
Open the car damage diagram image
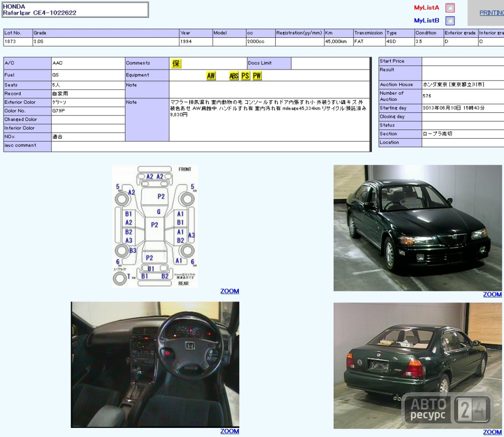click(x=155, y=226)
